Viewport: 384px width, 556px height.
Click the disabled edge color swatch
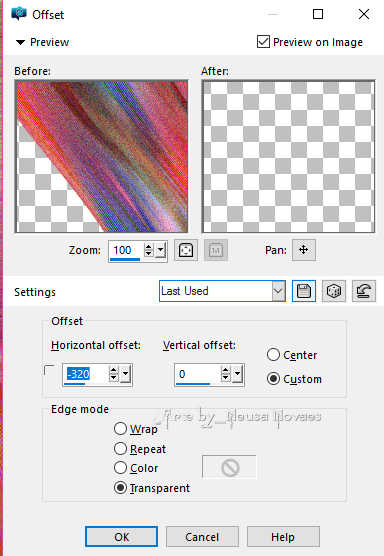point(229,467)
